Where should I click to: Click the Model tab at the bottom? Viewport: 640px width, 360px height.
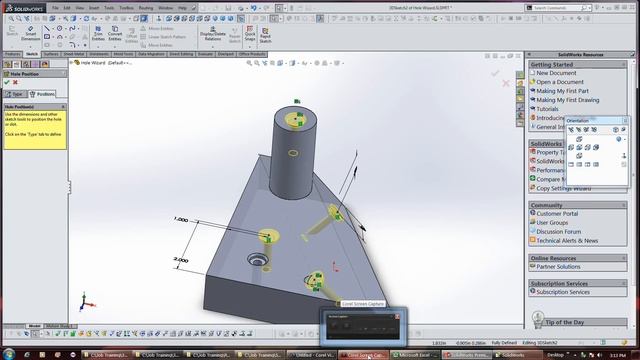click(34, 326)
